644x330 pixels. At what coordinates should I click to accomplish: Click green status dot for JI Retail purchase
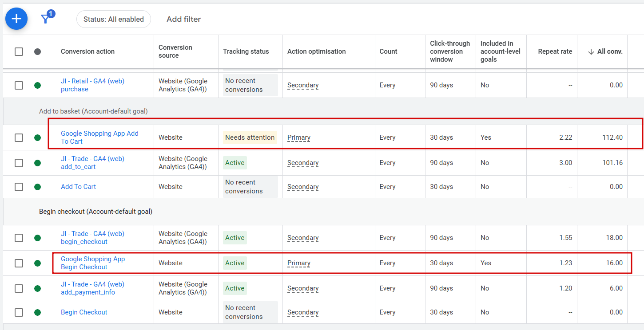pyautogui.click(x=37, y=85)
